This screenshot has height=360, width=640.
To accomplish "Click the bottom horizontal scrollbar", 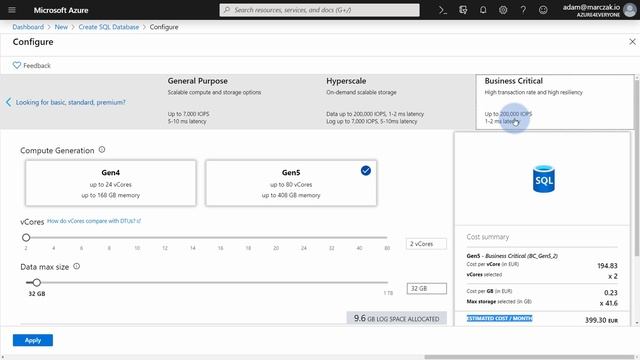I will [x=529, y=357].
